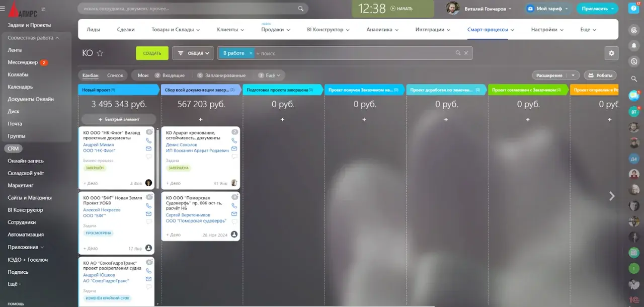The height and width of the screenshot is (307, 644).
Task: Open the Смарт-процессы menu
Action: coord(491,30)
